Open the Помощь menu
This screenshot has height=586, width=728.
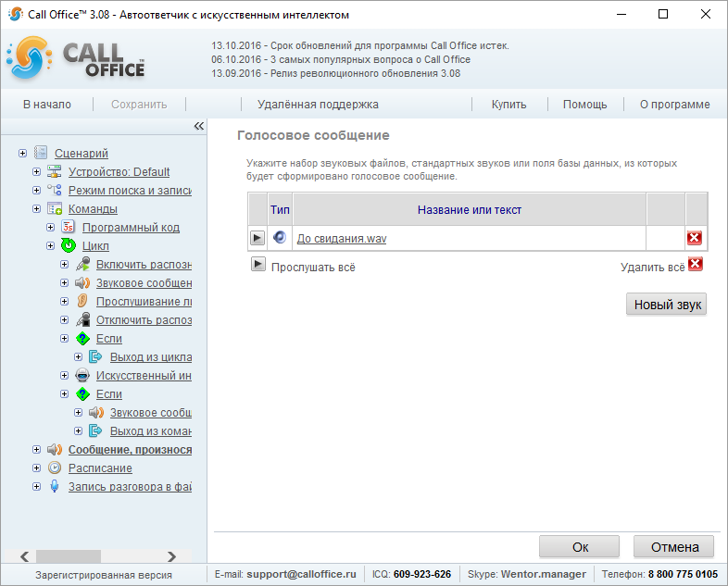pyautogui.click(x=585, y=105)
